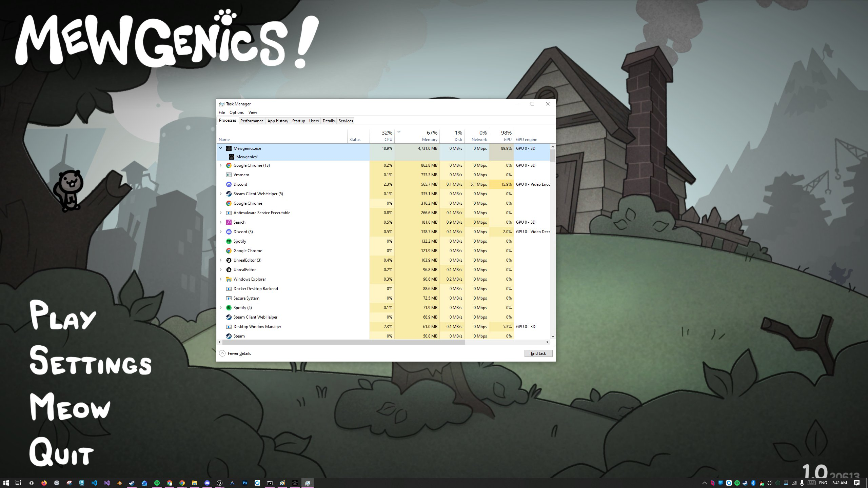Click the Spotify process icon
This screenshot has height=488, width=868.
point(229,241)
